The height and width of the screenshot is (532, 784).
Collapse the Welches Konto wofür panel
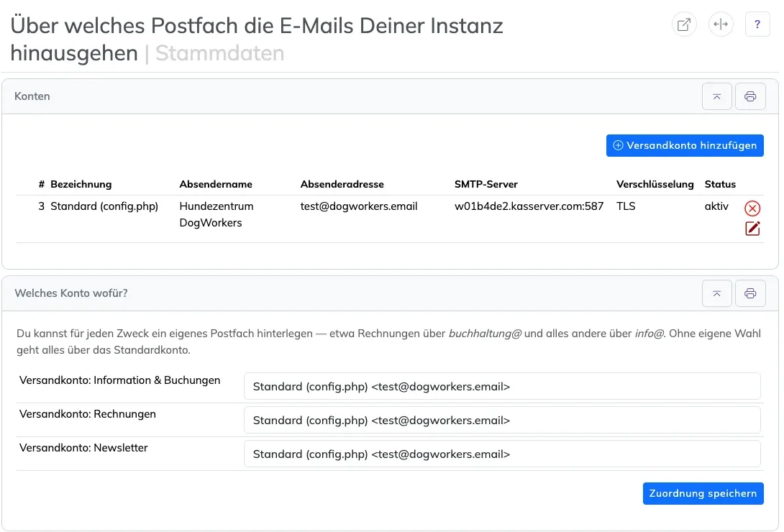click(x=716, y=293)
